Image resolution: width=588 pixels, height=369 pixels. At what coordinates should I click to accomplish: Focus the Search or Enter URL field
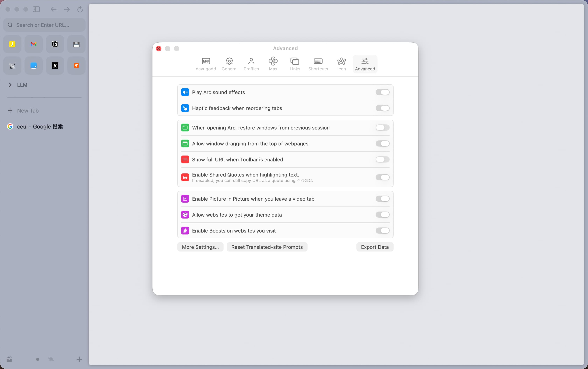pos(44,25)
